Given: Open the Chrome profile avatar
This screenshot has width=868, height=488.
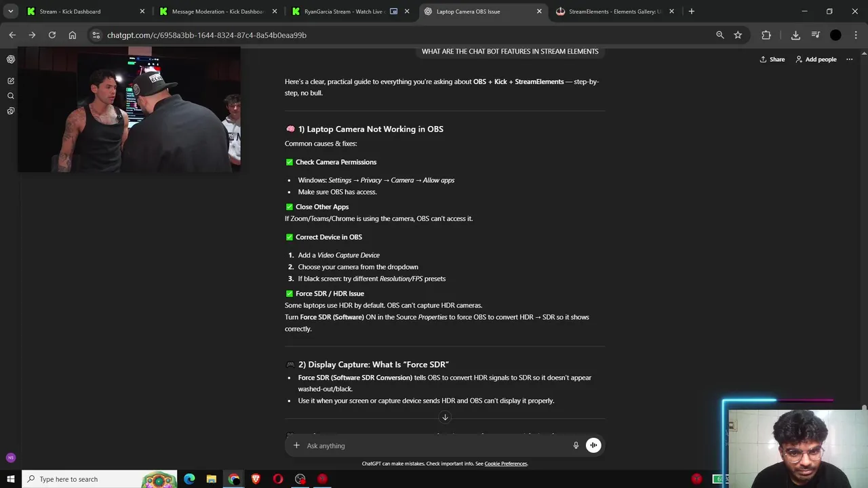Looking at the screenshot, I should (835, 35).
